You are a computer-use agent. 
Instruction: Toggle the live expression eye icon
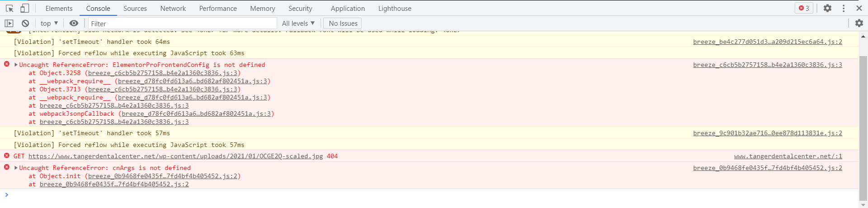coord(74,24)
